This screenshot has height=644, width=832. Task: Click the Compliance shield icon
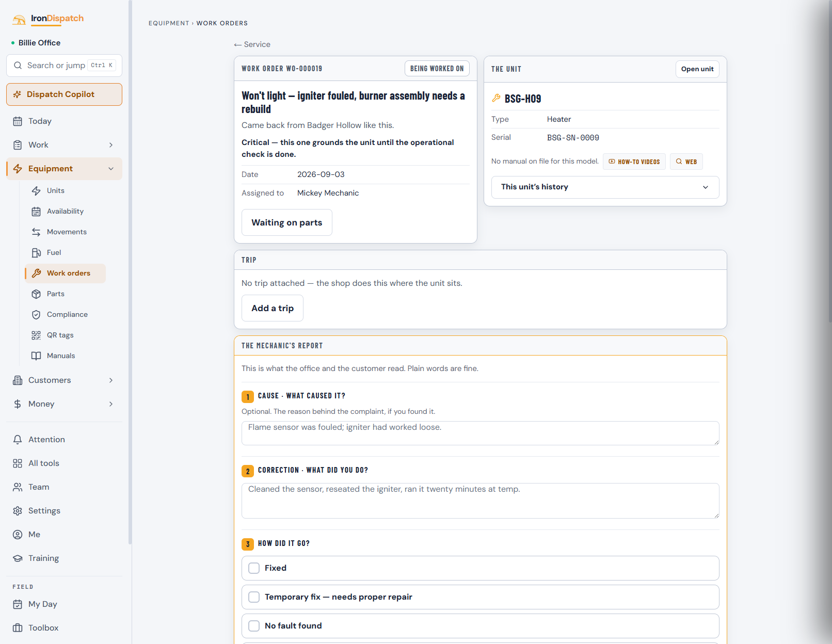point(36,315)
